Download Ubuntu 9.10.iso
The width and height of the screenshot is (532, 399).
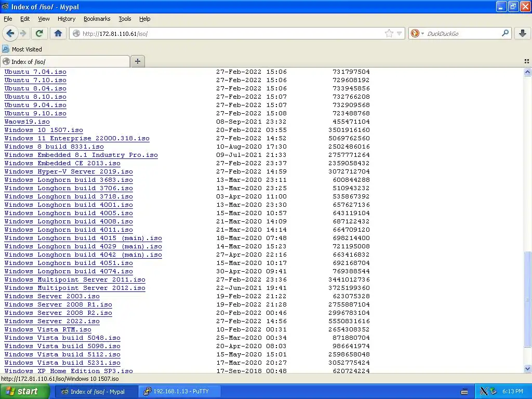(x=35, y=113)
